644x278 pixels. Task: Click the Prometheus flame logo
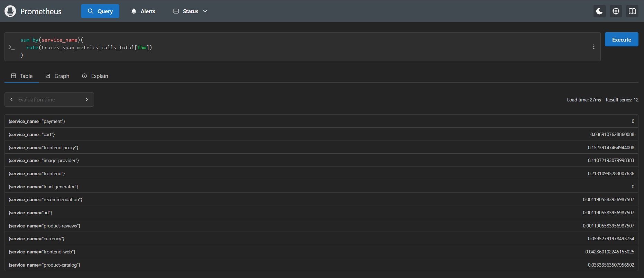click(x=10, y=11)
